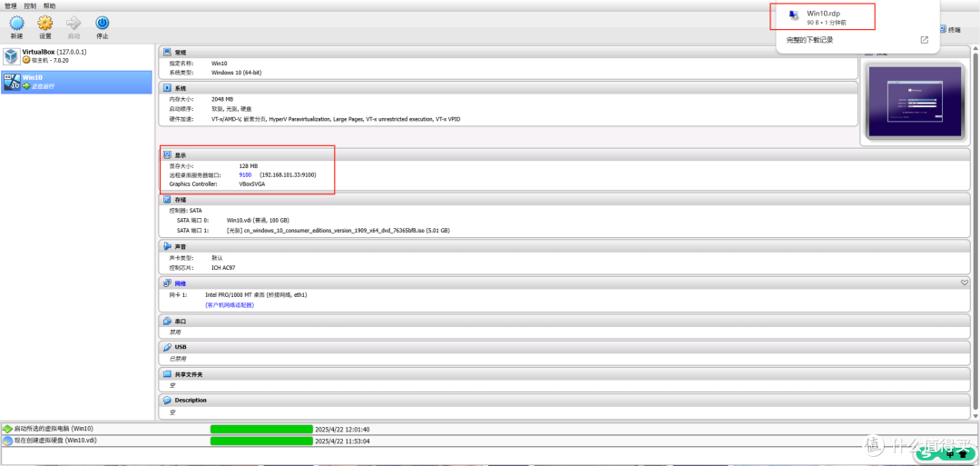Viewport: 980px width, 466px height.
Task: Click progress bar of 启动所选的虚拟电脑 (Win10)
Action: point(261,429)
